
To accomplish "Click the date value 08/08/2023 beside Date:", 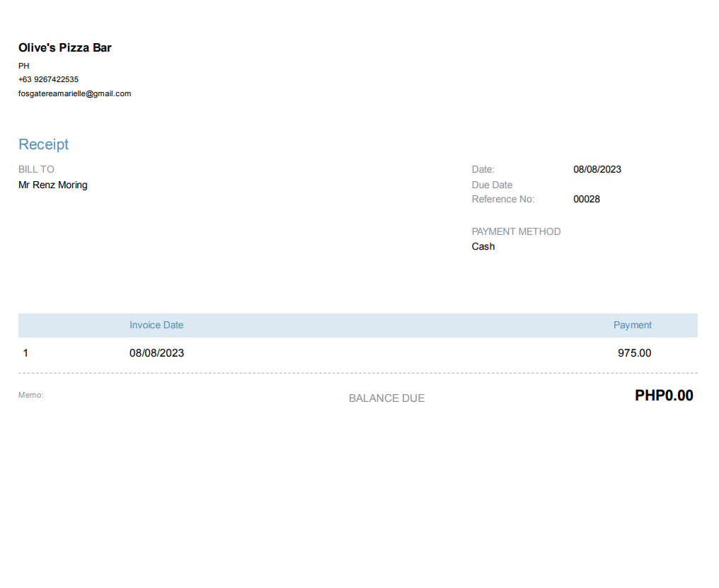I will coord(597,169).
